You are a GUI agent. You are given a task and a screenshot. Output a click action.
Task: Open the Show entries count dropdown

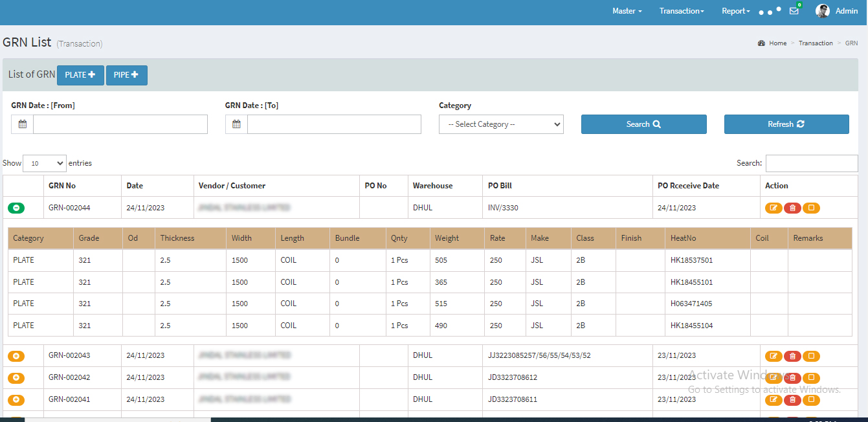[x=44, y=163]
